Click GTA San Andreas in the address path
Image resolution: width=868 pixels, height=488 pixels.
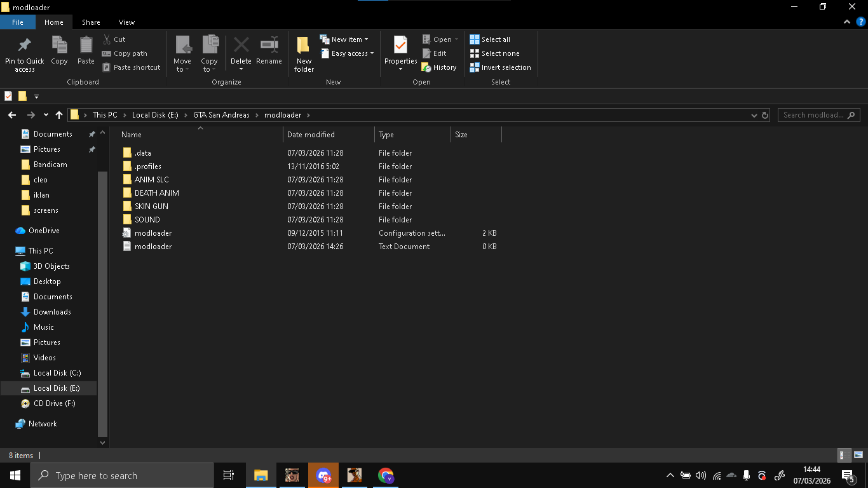coord(221,115)
